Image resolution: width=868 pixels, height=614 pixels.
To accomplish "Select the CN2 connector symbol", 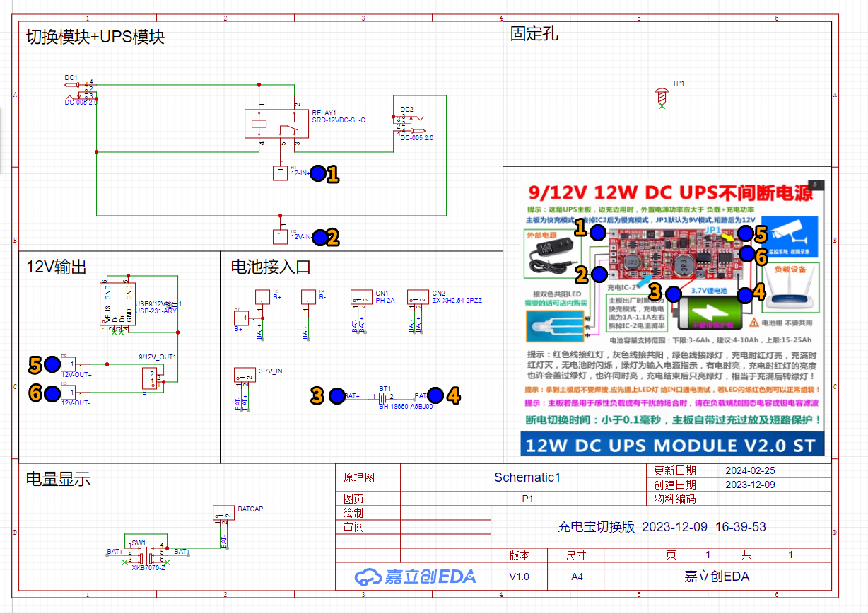I will point(418,298).
